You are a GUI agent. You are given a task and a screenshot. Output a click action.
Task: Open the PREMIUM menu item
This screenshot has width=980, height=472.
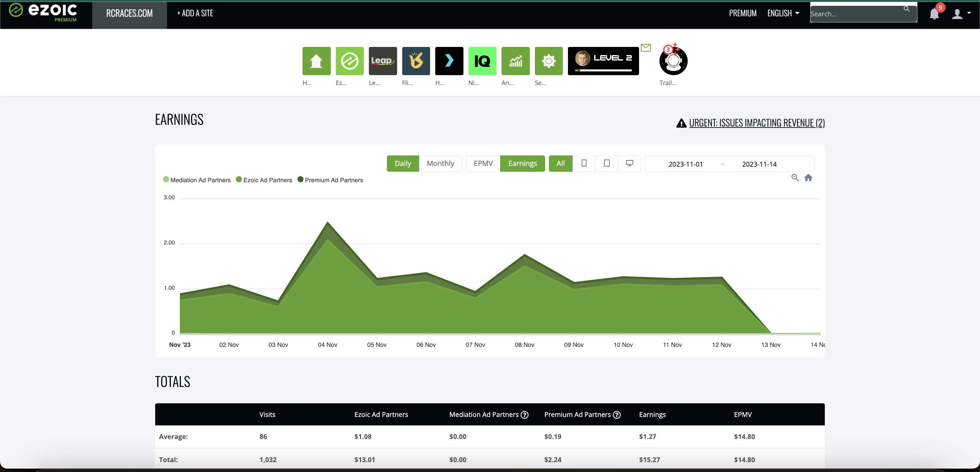click(x=742, y=13)
